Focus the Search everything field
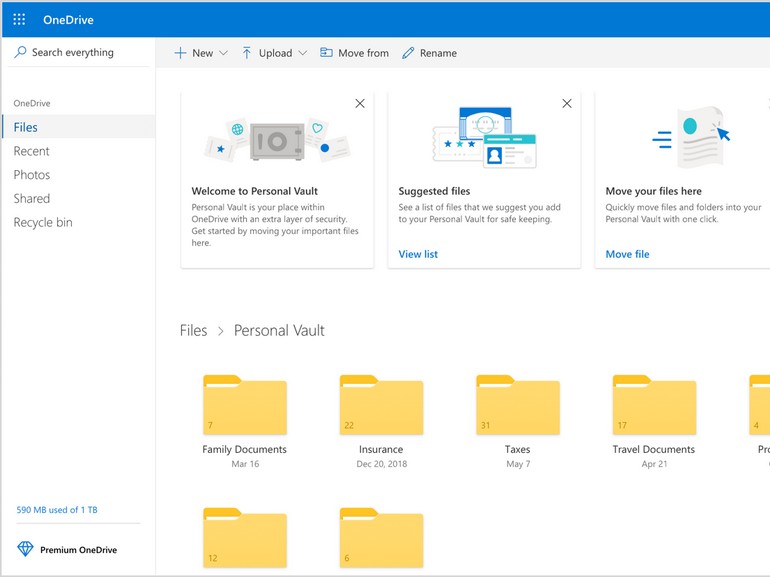Screen dimensions: 770x577 click(x=79, y=52)
